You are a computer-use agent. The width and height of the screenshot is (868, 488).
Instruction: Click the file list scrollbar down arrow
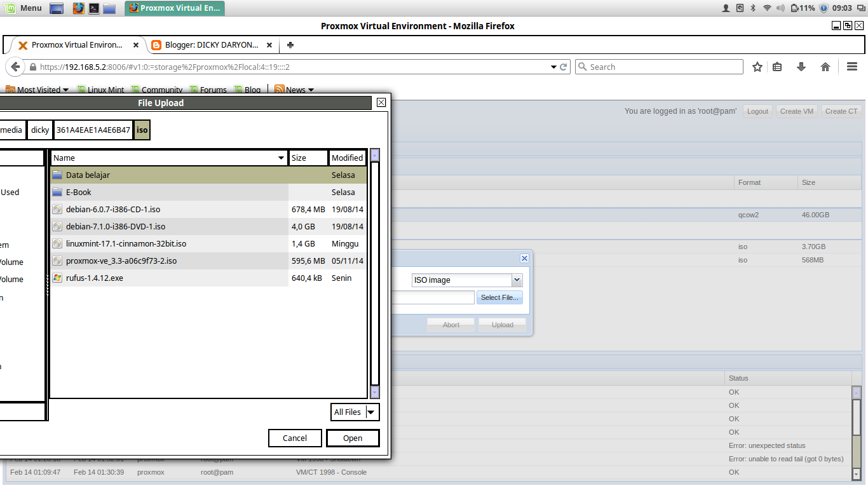(375, 393)
